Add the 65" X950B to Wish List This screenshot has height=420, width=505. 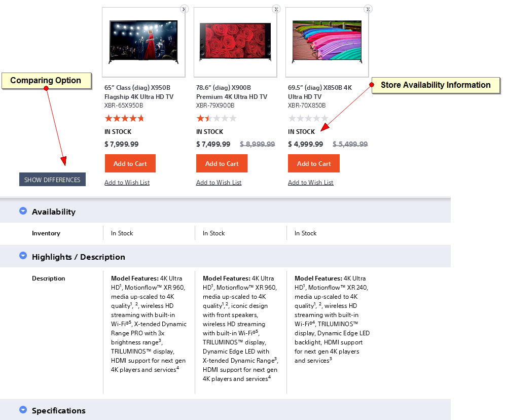click(x=127, y=183)
